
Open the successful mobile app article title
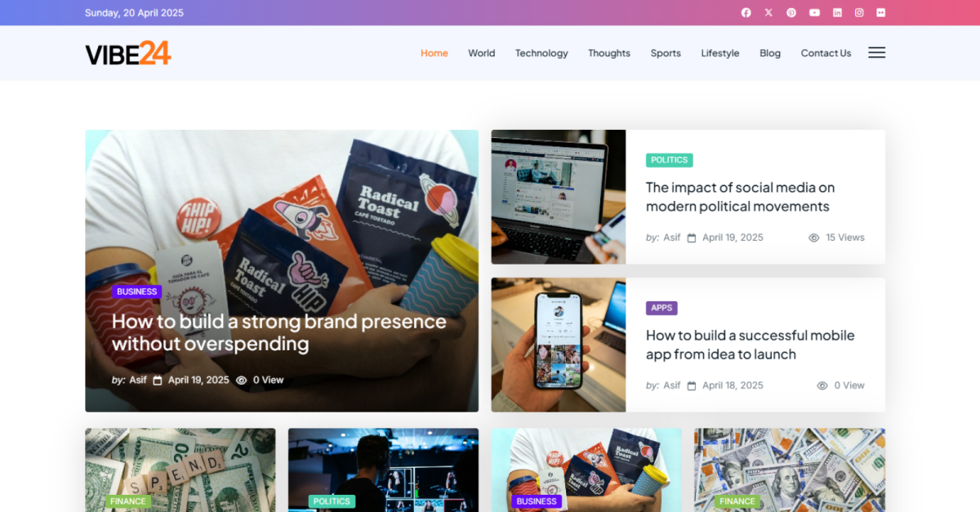(750, 345)
